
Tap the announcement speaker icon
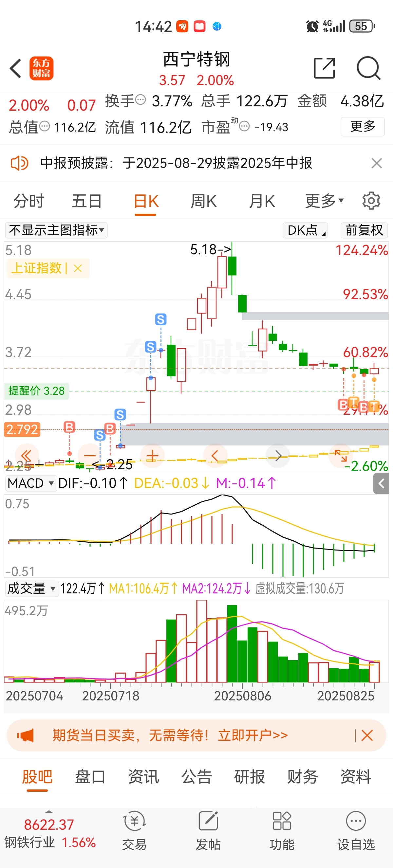(x=19, y=163)
